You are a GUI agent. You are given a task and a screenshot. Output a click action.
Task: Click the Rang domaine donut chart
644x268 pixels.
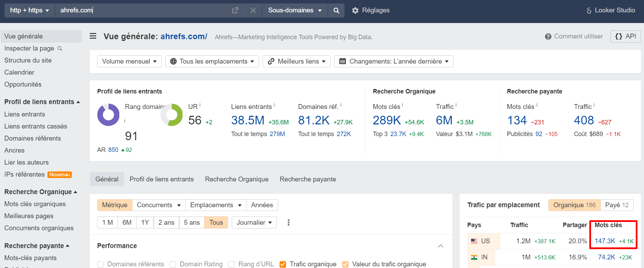pos(108,115)
